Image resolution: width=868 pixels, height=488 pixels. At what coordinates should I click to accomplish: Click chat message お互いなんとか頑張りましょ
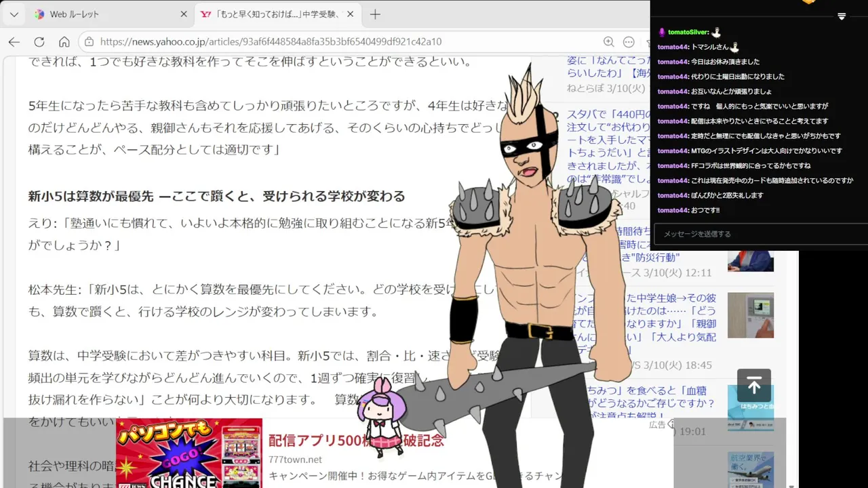tap(732, 91)
